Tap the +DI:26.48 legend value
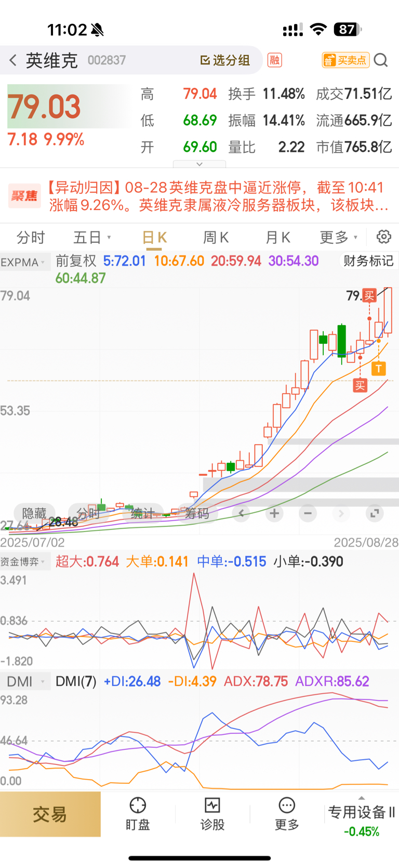Image resolution: width=399 pixels, height=868 pixels. click(x=132, y=681)
